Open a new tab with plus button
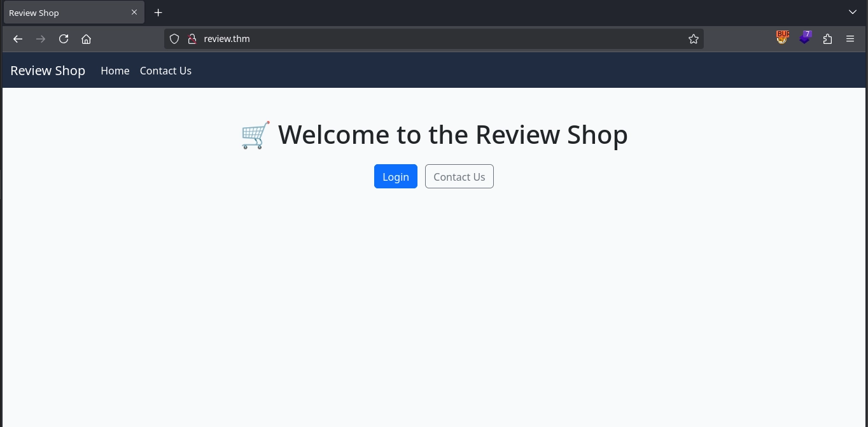 [158, 13]
